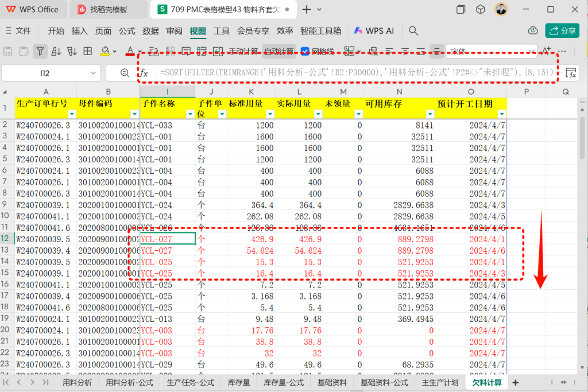Click the formula bar input field
Screen dimensions: 588x392
point(357,73)
